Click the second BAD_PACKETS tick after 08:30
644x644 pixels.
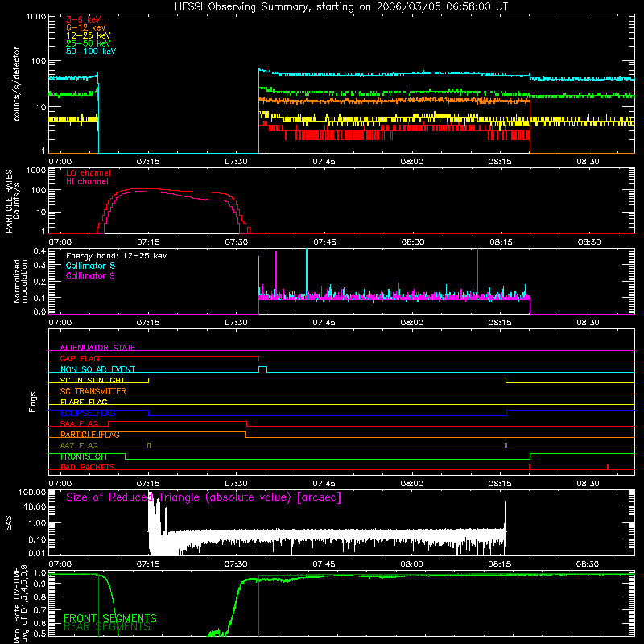(x=608, y=467)
